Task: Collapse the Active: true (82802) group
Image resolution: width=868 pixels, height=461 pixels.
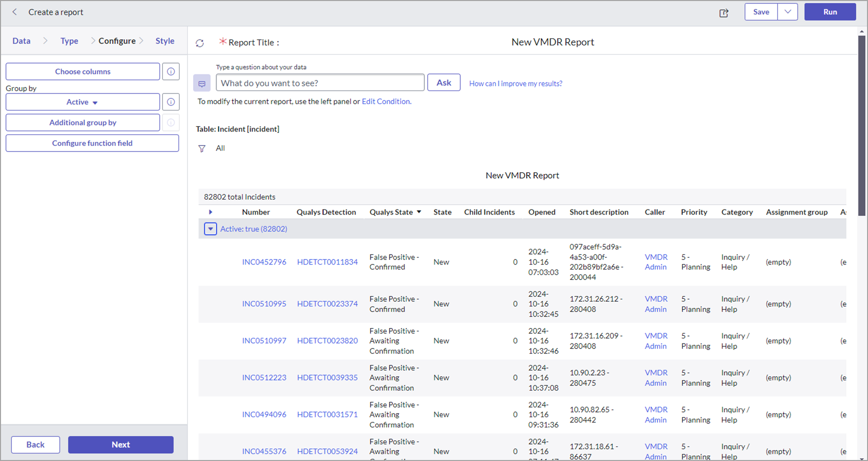Action: click(x=210, y=228)
